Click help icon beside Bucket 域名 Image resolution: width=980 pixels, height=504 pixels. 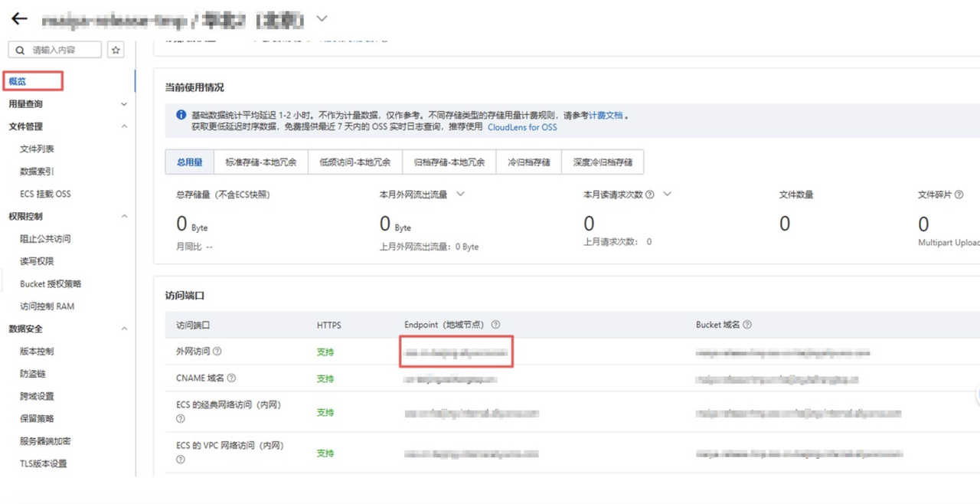(x=747, y=325)
